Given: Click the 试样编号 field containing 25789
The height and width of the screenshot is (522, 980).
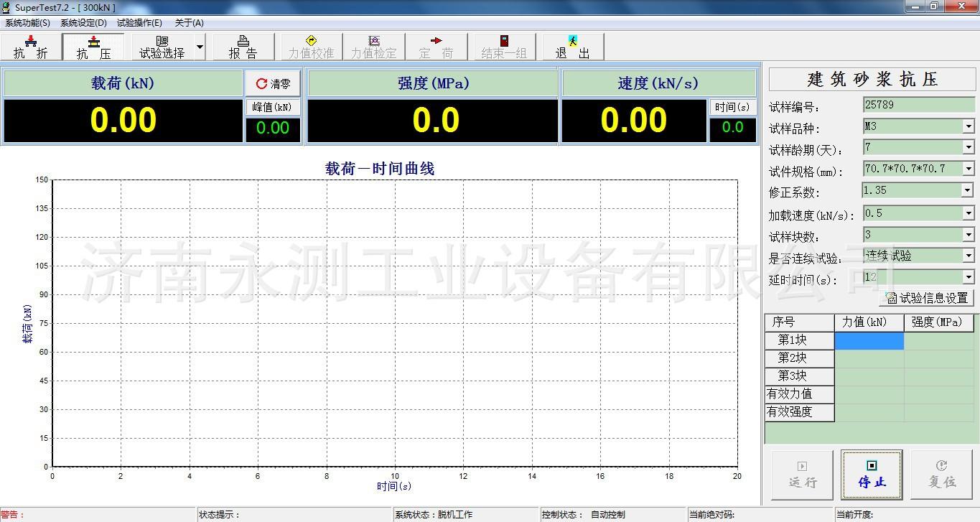Looking at the screenshot, I should [918, 105].
